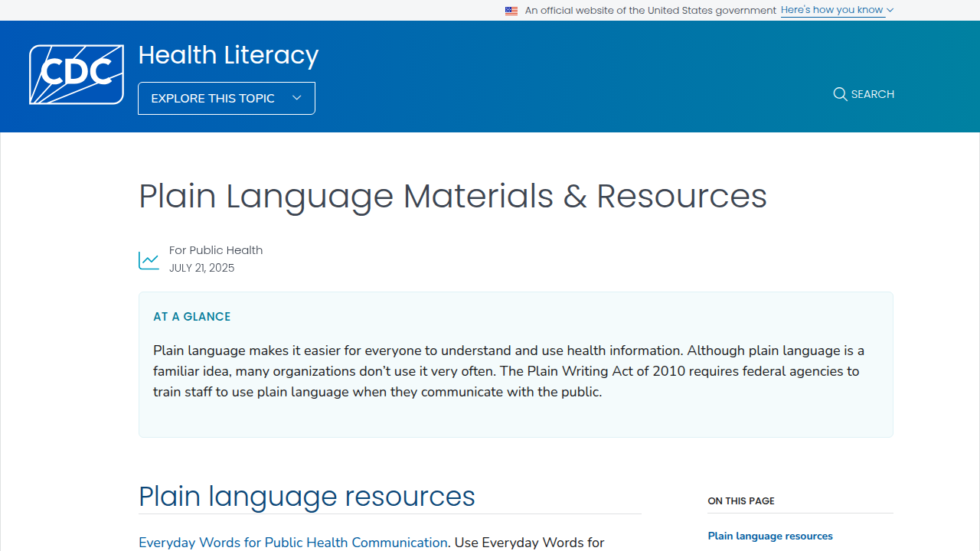Expand "Here's how you know" disclosure
Screen dimensions: 980x551
(837, 10)
